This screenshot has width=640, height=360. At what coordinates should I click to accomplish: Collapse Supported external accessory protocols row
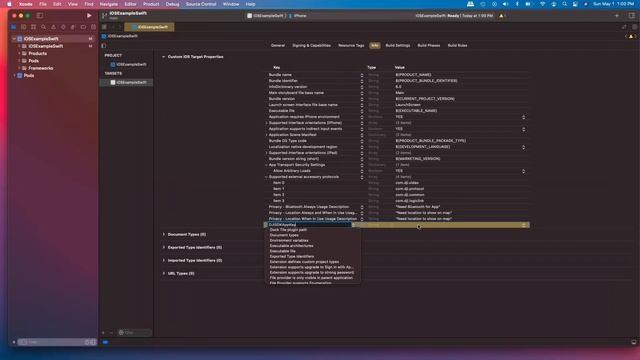[x=267, y=177]
